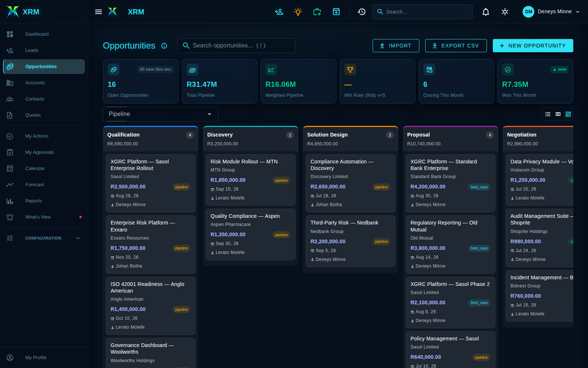Click the add opportunity briefcase icon in header
The image size is (588, 368).
coord(317,12)
